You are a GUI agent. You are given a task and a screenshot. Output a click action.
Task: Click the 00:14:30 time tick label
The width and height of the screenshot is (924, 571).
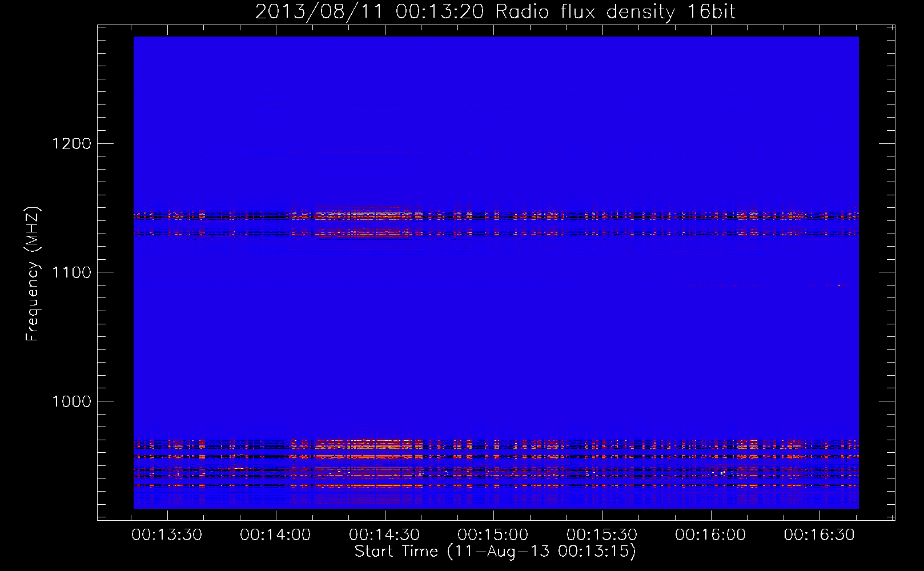tap(384, 535)
